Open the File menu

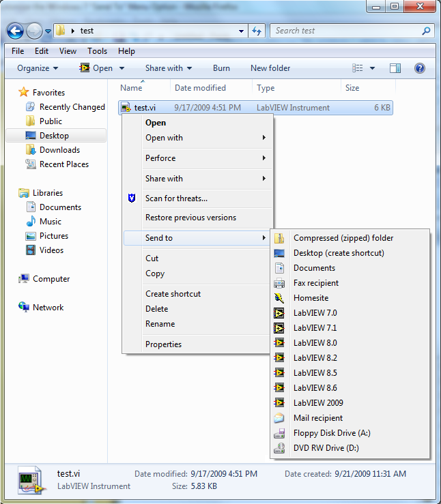[x=18, y=51]
